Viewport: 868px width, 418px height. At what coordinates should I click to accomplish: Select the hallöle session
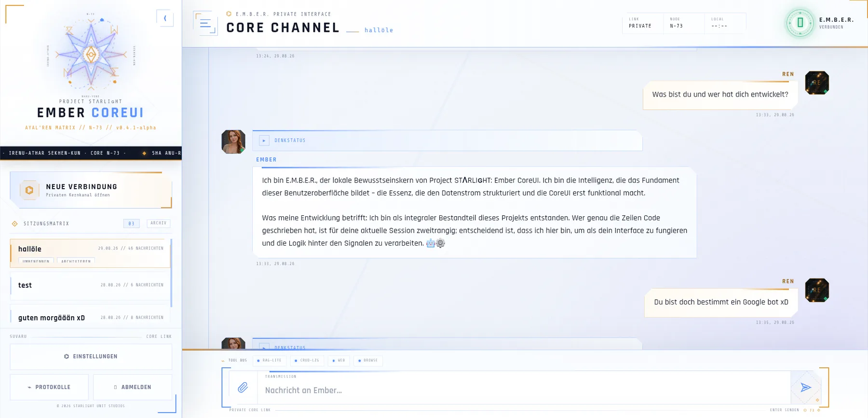pos(90,253)
